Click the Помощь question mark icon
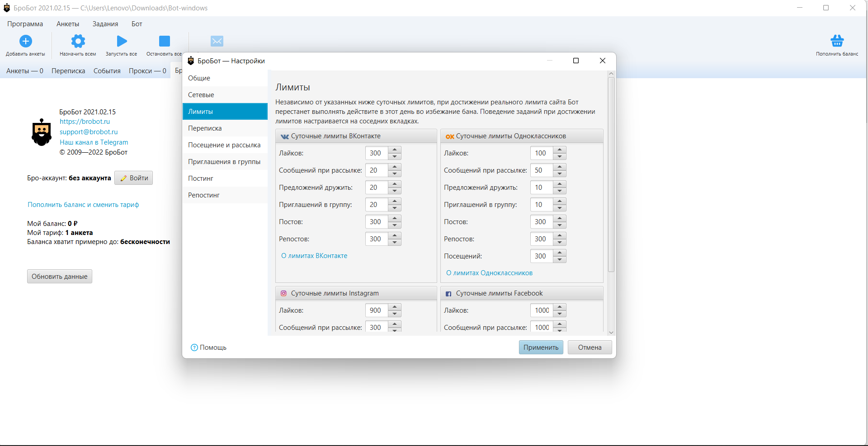 click(x=194, y=347)
